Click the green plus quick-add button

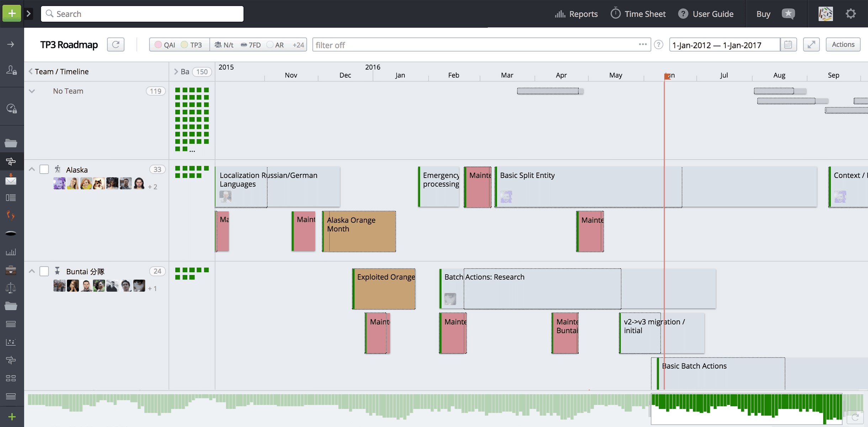click(12, 14)
